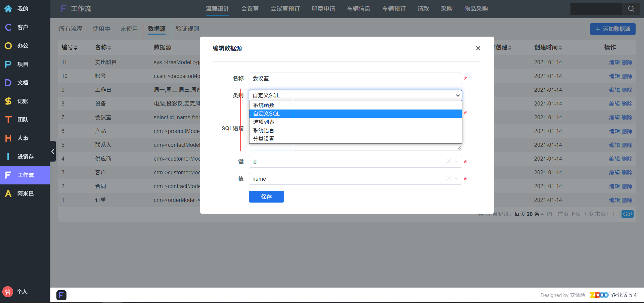This screenshot has width=644, height=303.
Task: Clear the 值 field with X
Action: (449, 179)
